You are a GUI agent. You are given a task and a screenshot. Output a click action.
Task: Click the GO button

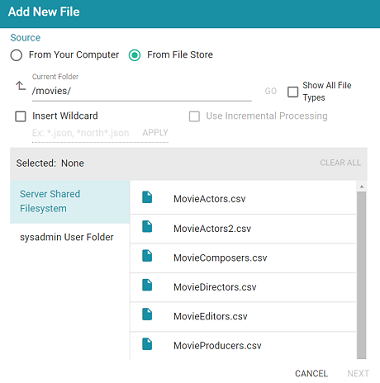271,91
